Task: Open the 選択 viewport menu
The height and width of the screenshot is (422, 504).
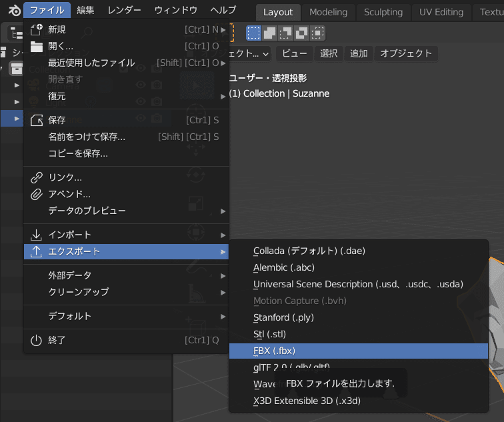Action: click(x=329, y=54)
